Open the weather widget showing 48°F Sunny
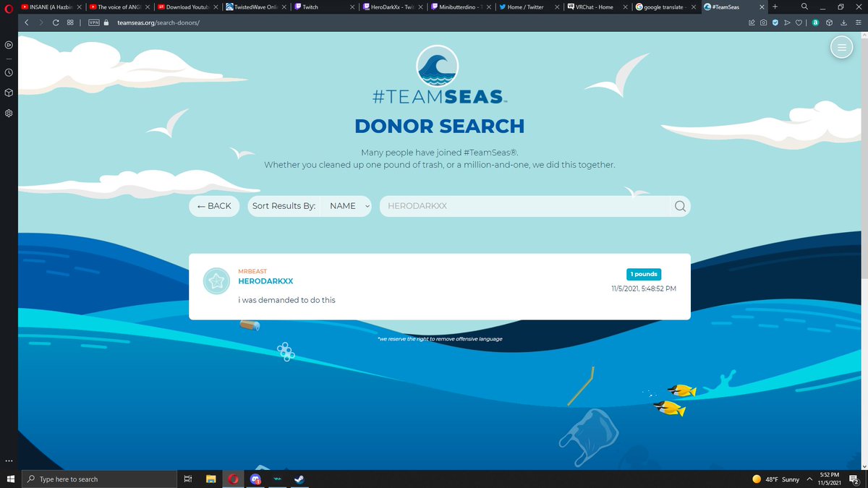The height and width of the screenshot is (488, 868). click(776, 479)
